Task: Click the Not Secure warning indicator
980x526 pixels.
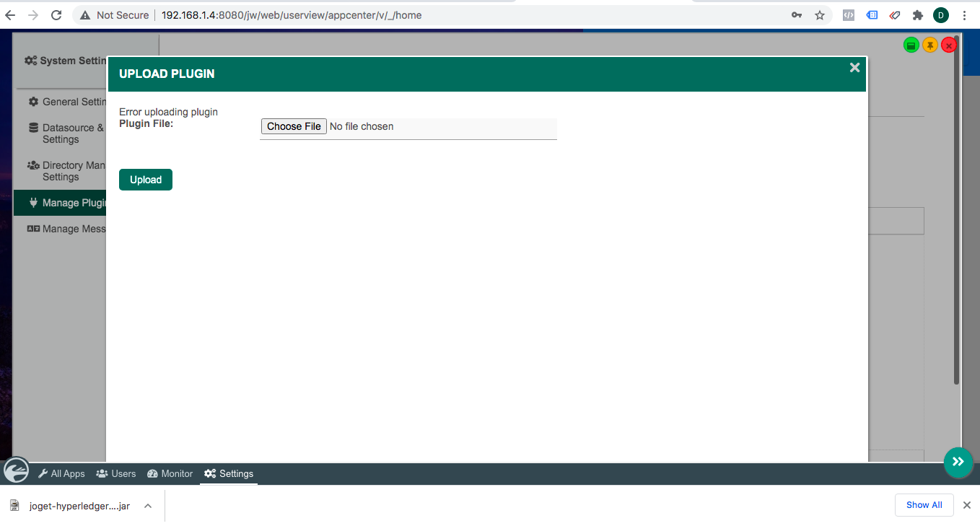Action: 114,15
